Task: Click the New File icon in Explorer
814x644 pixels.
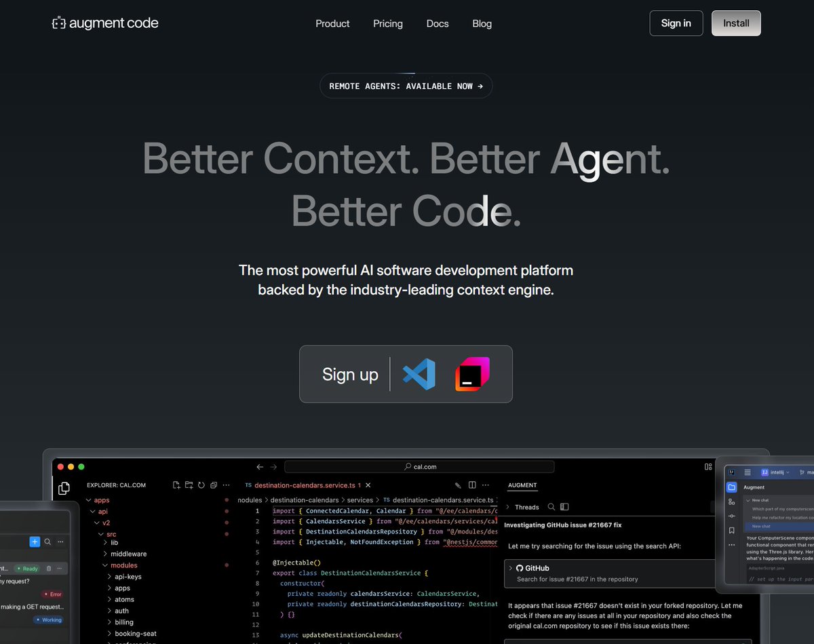Action: [x=176, y=485]
